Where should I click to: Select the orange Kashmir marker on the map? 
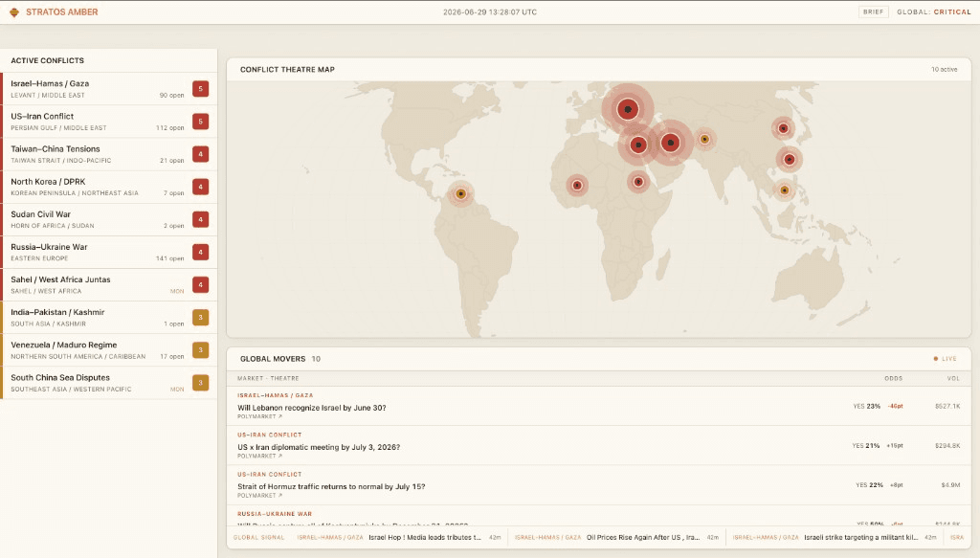pyautogui.click(x=705, y=140)
